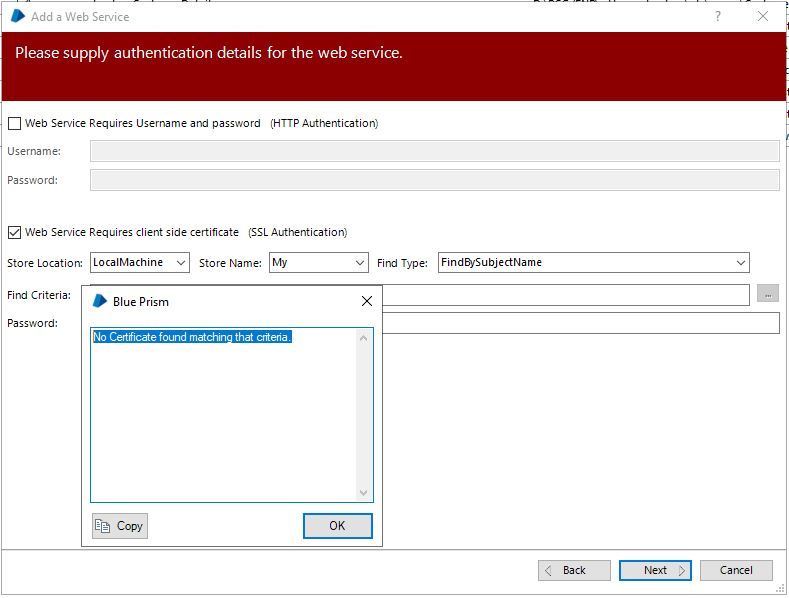Close the Blue Prism message dialog
The width and height of the screenshot is (789, 598).
366,301
